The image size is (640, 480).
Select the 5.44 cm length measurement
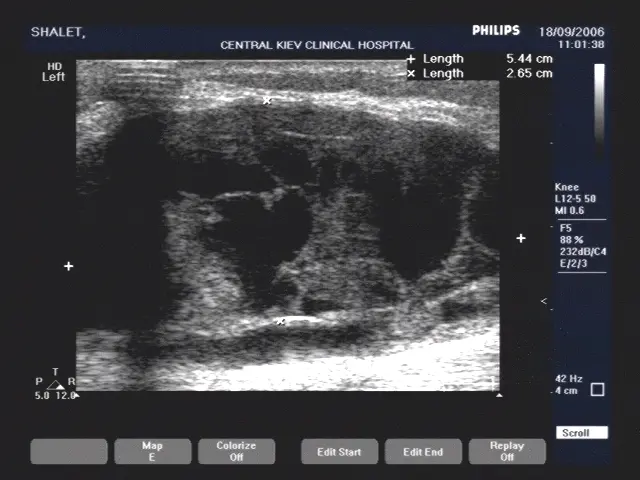click(x=529, y=59)
